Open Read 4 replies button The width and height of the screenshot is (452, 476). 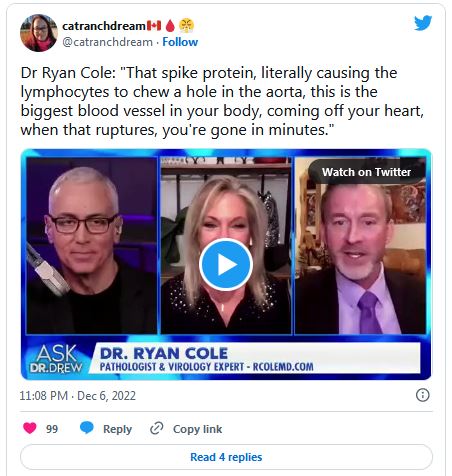(x=226, y=457)
